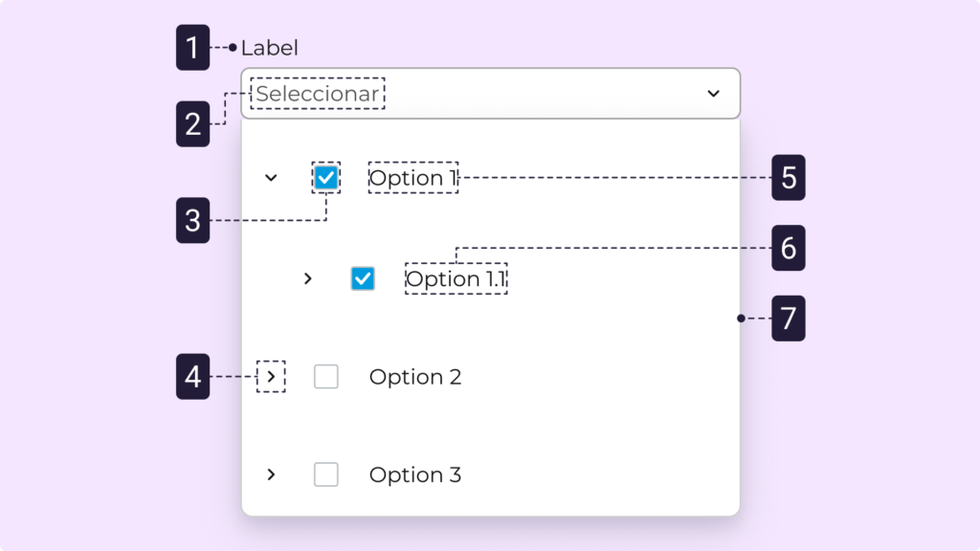Uncheck the Option 1 checkbox
The height and width of the screenshot is (551, 980).
coord(326,178)
